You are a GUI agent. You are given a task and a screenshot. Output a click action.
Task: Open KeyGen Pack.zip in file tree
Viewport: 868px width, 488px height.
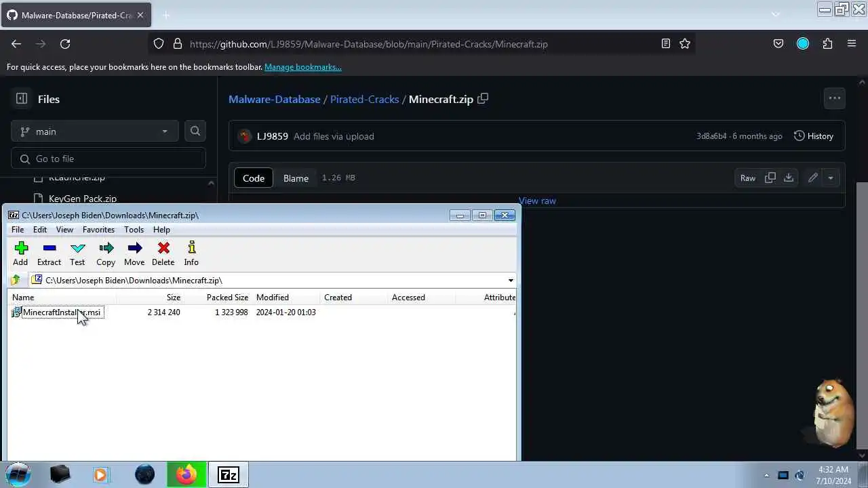(x=83, y=199)
